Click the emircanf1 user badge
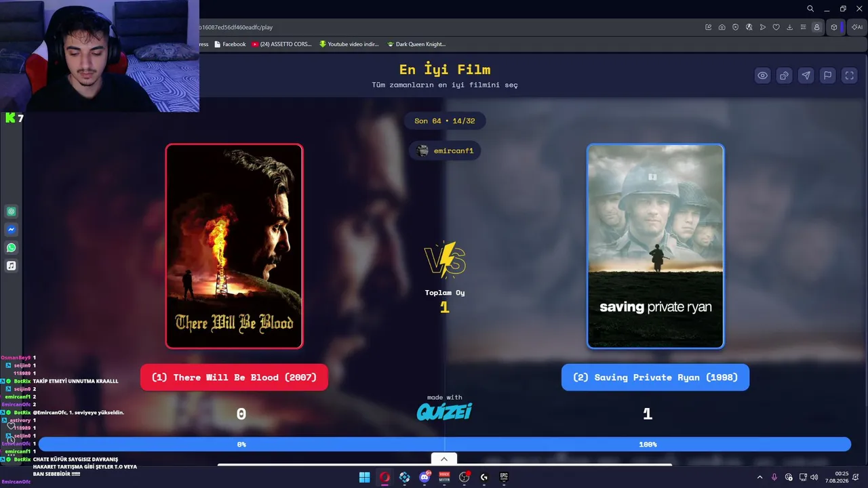Image resolution: width=868 pixels, height=488 pixels. click(445, 150)
